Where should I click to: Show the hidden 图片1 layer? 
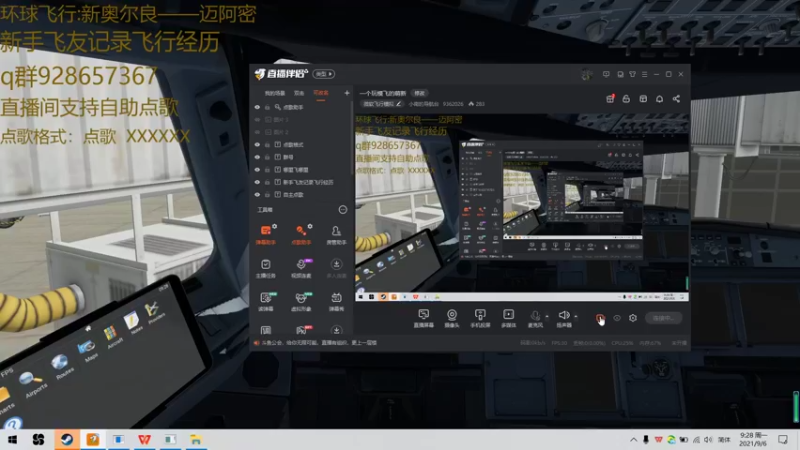pos(257,119)
